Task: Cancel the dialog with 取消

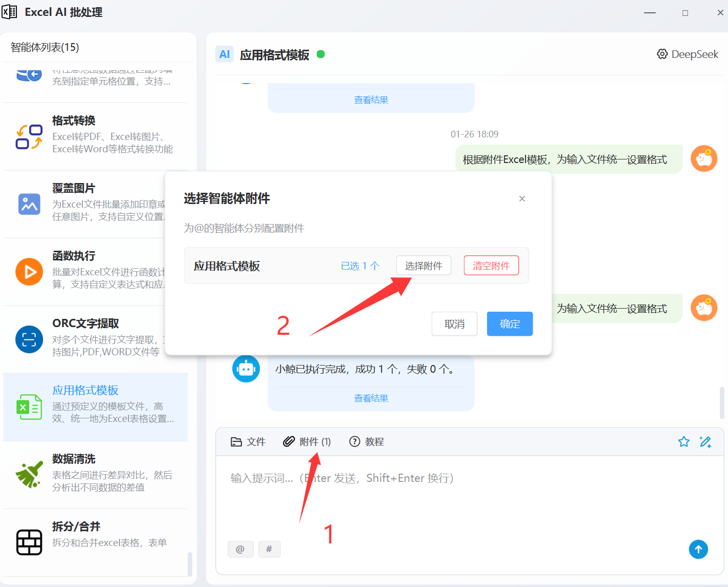Action: coord(454,324)
